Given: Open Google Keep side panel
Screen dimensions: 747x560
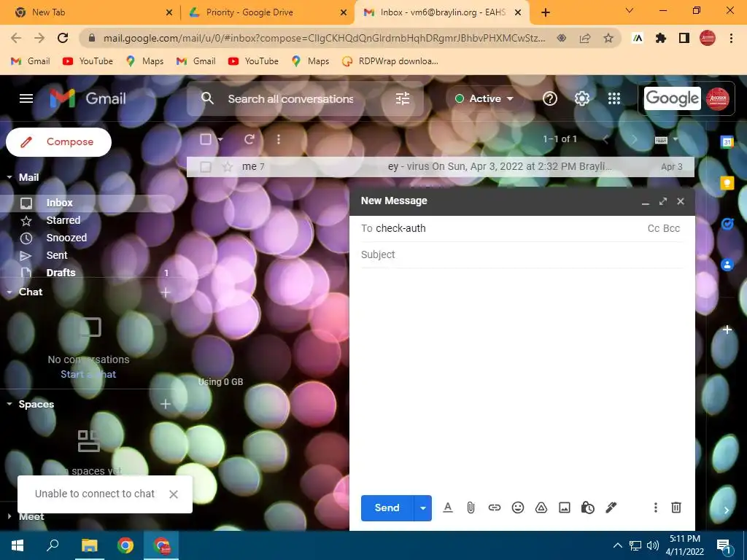Looking at the screenshot, I should coord(727,182).
